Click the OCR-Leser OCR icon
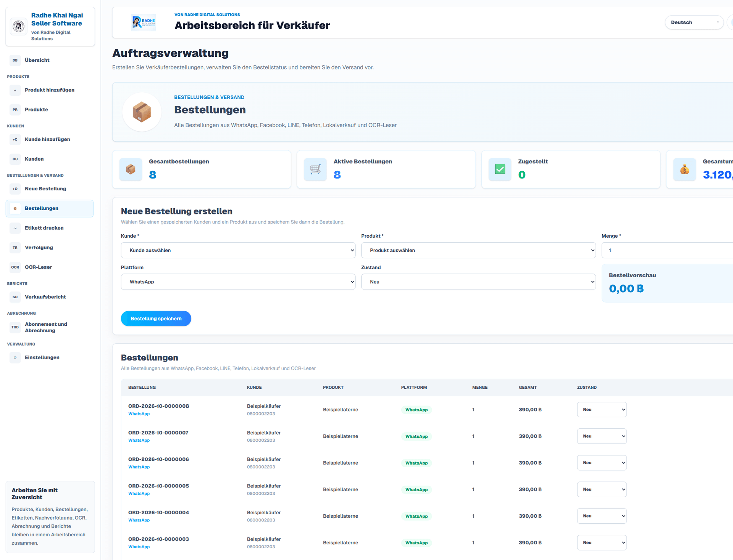The width and height of the screenshot is (733, 560). click(x=15, y=267)
